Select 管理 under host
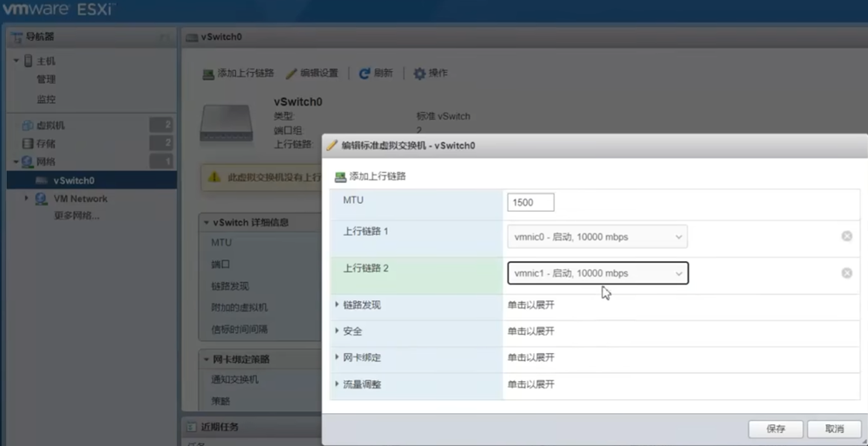 pos(47,80)
